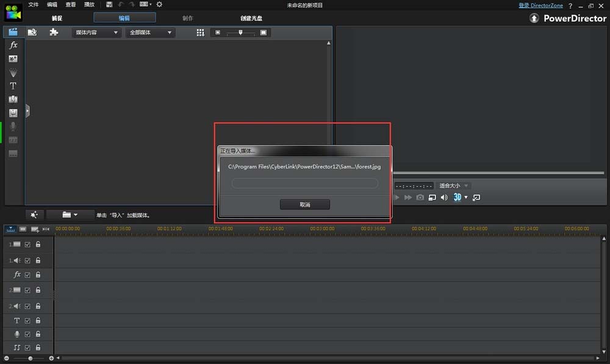This screenshot has width=610, height=364.
Task: Click the thumbnail size slider handle
Action: coord(241,32)
